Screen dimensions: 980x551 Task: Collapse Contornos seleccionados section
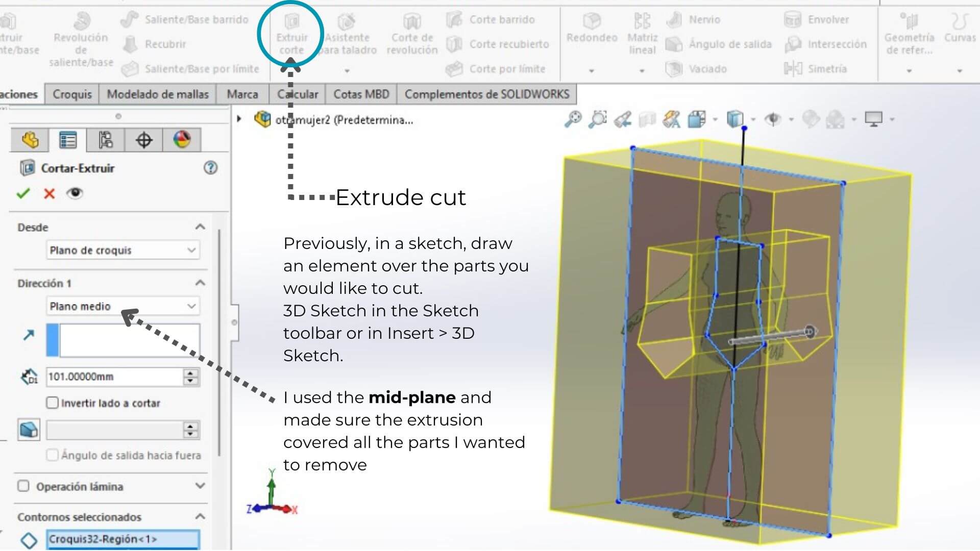(200, 516)
